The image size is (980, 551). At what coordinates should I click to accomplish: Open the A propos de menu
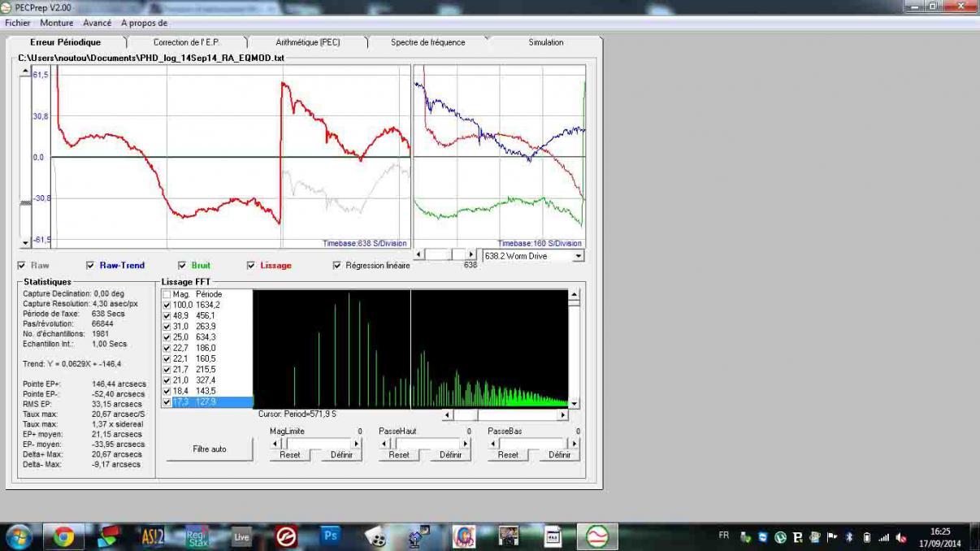(x=144, y=23)
